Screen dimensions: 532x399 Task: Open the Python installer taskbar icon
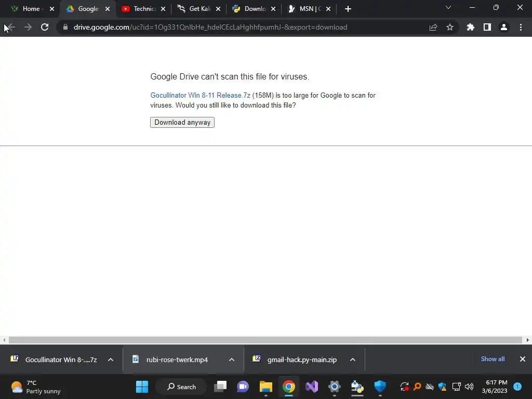[x=357, y=387]
